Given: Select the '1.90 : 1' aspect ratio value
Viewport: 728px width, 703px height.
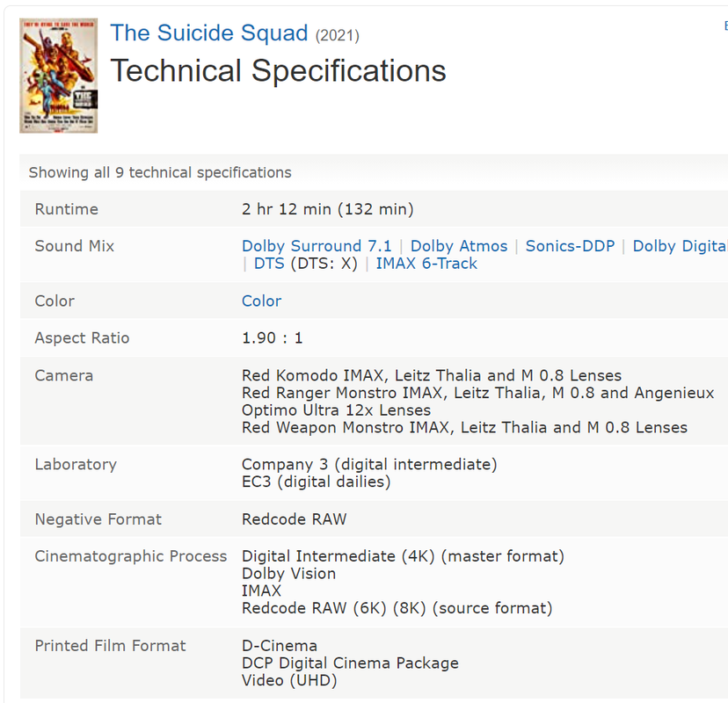Looking at the screenshot, I should click(272, 337).
